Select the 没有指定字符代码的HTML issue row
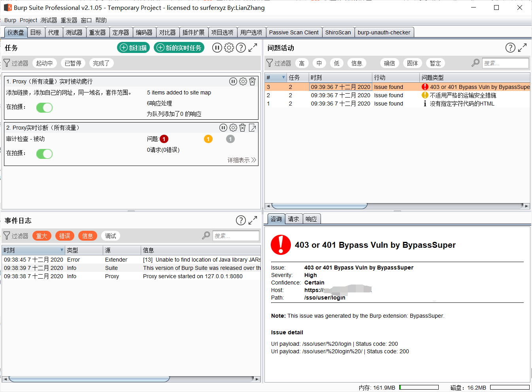 click(x=397, y=104)
